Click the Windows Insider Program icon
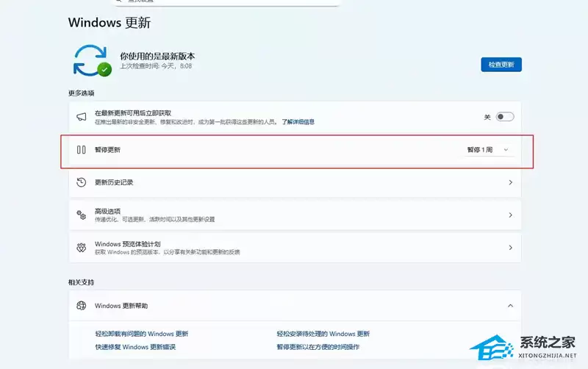 [x=82, y=248]
